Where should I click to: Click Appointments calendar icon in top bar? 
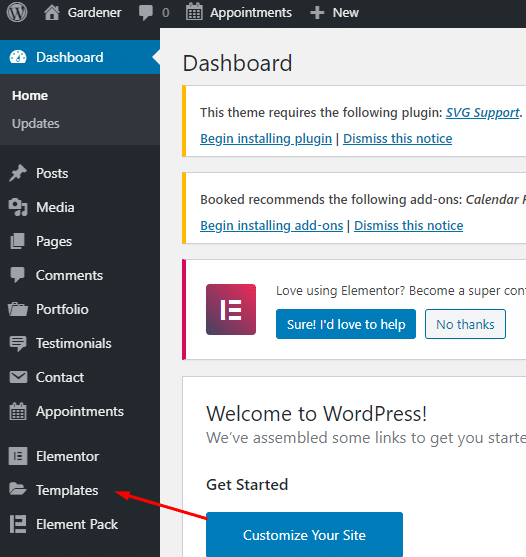(194, 12)
